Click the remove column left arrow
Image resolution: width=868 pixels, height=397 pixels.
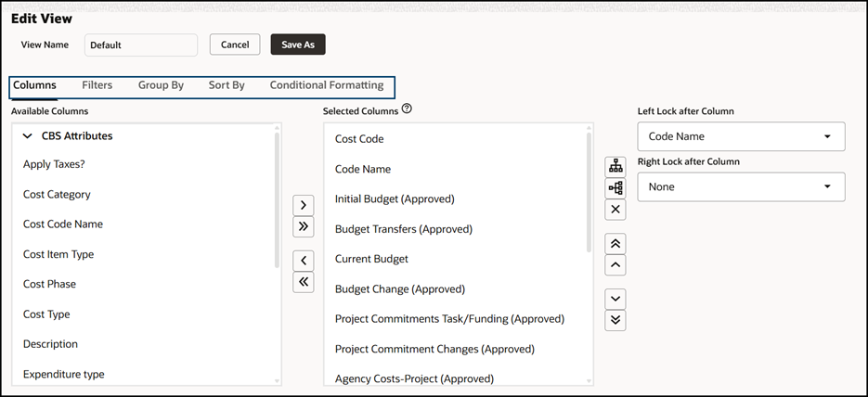click(304, 261)
